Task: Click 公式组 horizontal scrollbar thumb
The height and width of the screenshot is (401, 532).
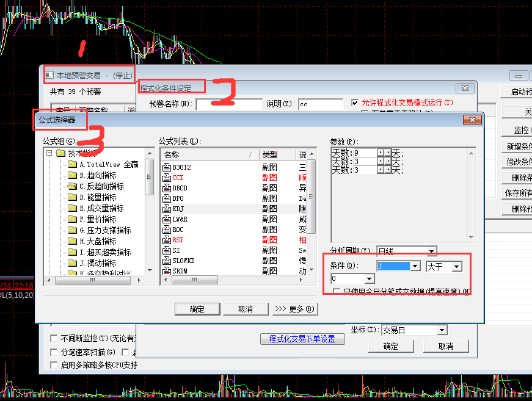Action: click(x=93, y=280)
